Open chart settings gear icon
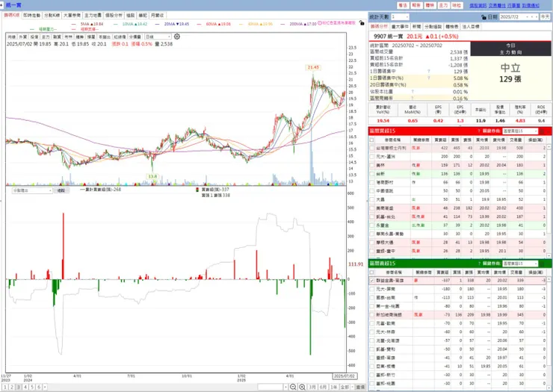Image resolution: width=553 pixels, height=392 pixels. tap(177, 37)
